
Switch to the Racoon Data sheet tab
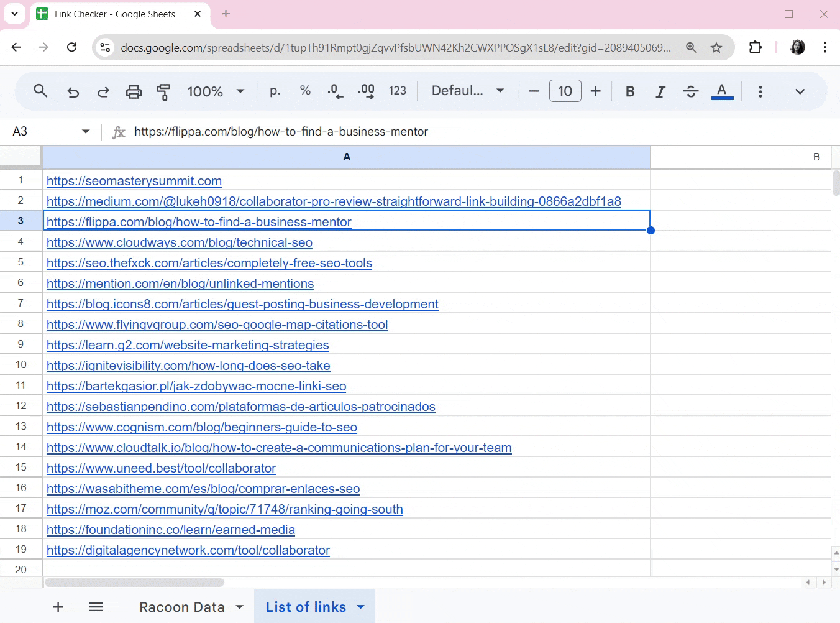(181, 607)
